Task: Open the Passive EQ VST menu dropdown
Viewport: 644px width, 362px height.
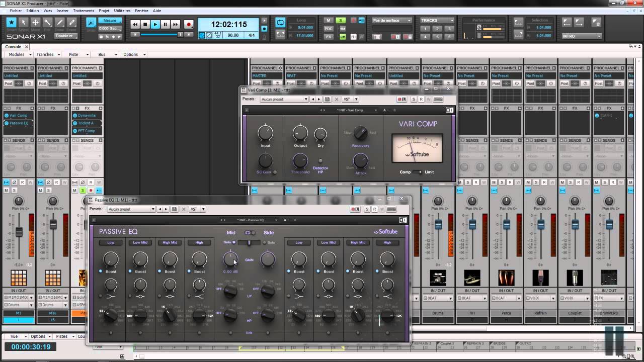Action: (x=197, y=209)
